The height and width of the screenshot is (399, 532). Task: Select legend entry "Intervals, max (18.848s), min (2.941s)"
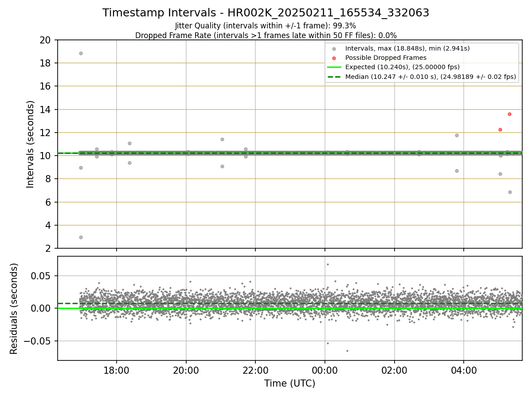tap(407, 48)
